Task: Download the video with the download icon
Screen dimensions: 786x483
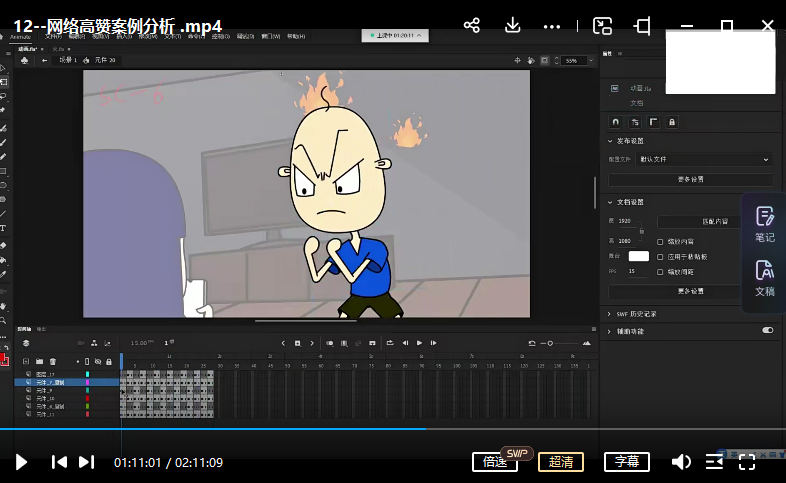Action: tap(513, 25)
